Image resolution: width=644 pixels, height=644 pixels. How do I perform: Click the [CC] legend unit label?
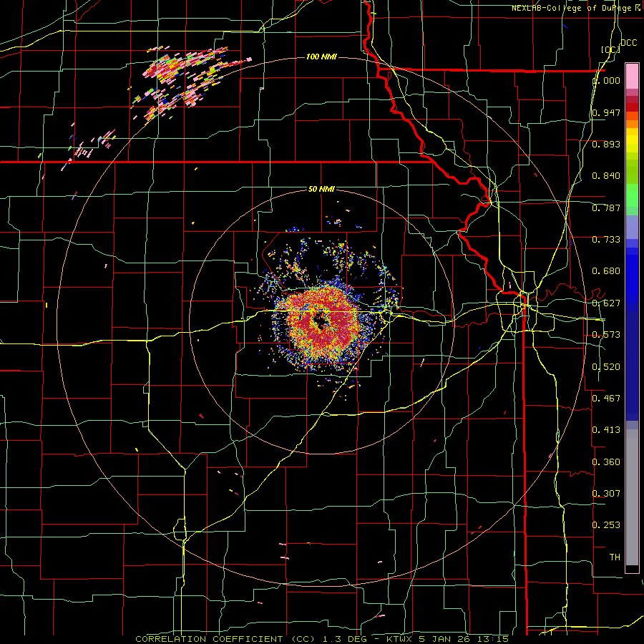[x=610, y=49]
